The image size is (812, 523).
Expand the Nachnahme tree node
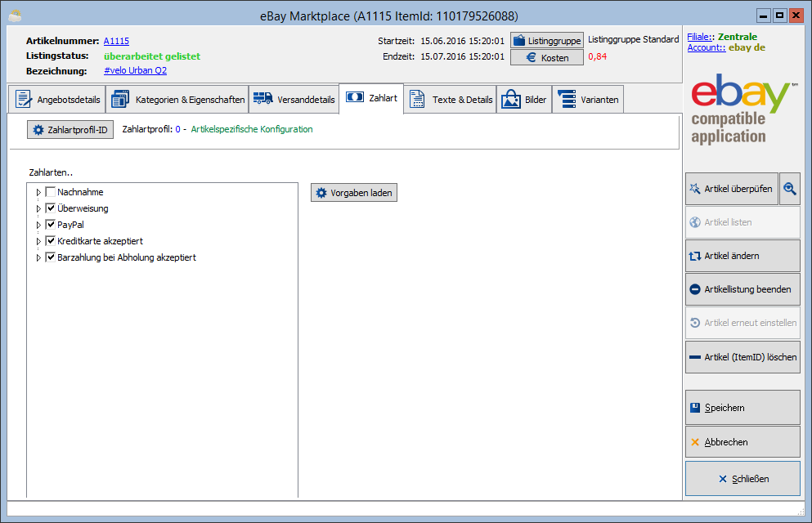[38, 192]
